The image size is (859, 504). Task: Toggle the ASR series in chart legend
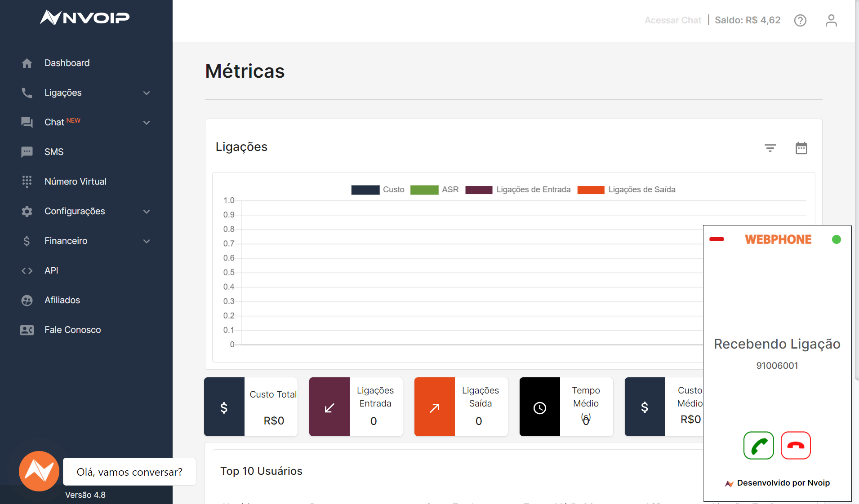pyautogui.click(x=435, y=190)
